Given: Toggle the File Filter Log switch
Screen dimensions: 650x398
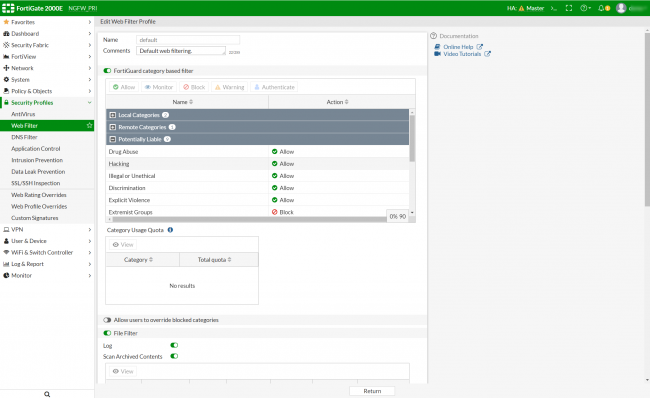Looking at the screenshot, I should (x=174, y=345).
